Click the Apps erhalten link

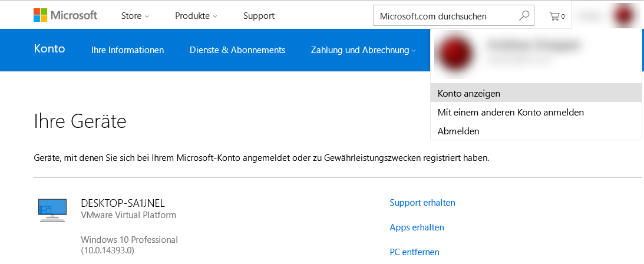(417, 227)
